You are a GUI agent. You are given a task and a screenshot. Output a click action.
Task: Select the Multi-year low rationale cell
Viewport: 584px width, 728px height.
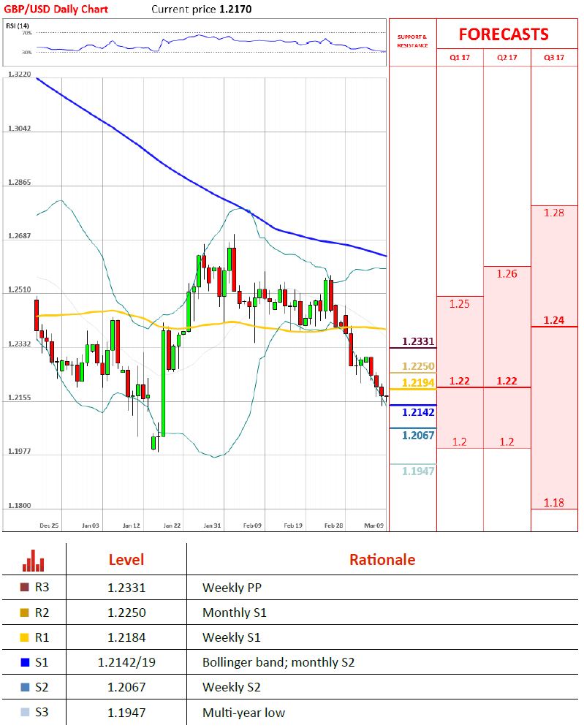pos(243,712)
